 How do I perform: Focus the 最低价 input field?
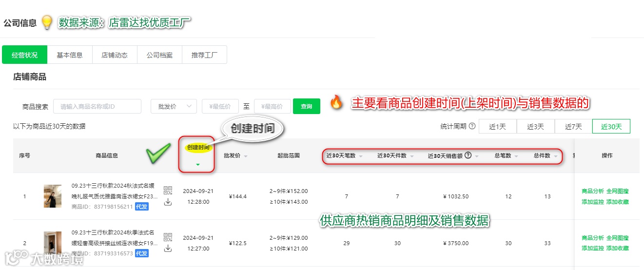[220, 106]
